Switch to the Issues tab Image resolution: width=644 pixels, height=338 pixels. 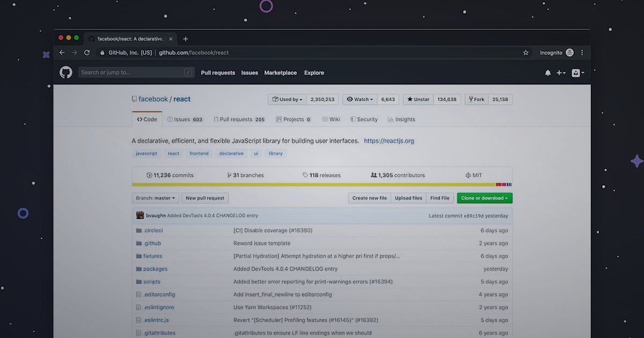pos(185,119)
